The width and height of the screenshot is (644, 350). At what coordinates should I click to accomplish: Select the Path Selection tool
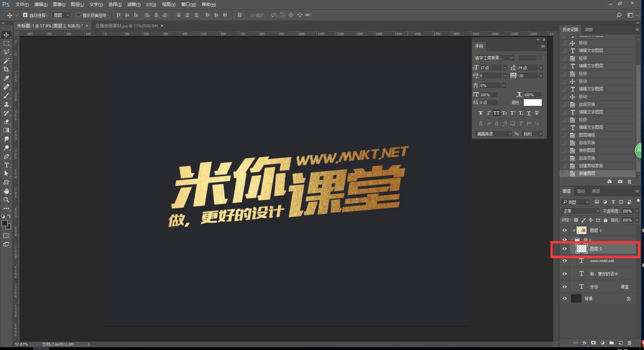(6, 174)
